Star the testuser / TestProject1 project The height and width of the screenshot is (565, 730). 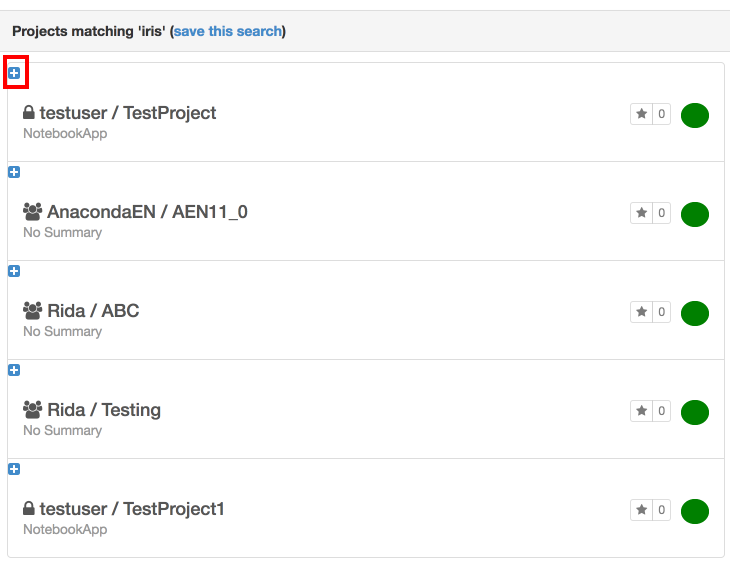642,510
